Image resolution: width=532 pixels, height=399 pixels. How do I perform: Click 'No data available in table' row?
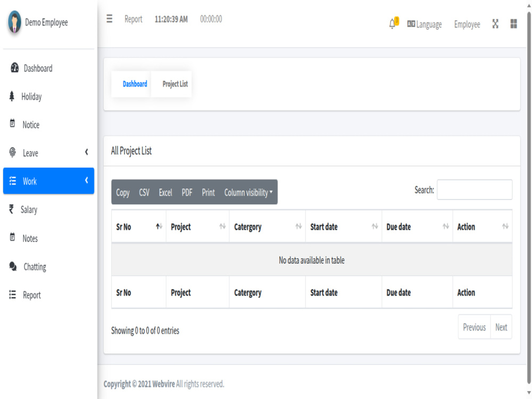[x=311, y=260]
